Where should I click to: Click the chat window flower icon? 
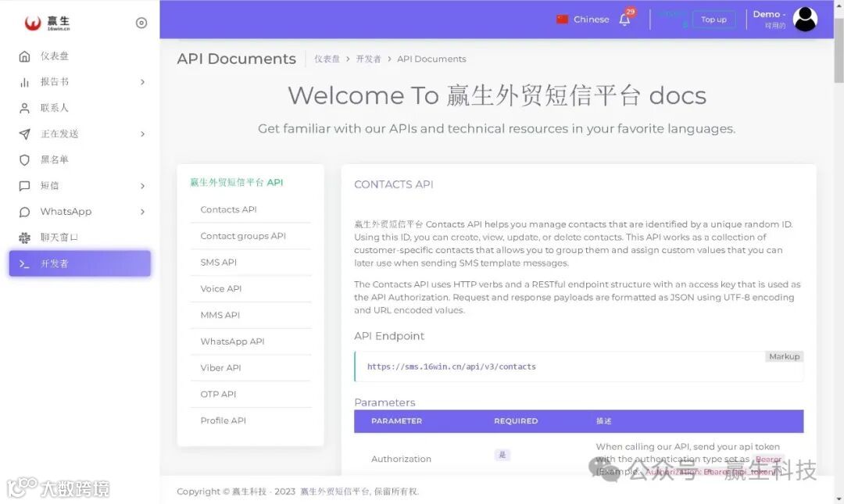24,238
